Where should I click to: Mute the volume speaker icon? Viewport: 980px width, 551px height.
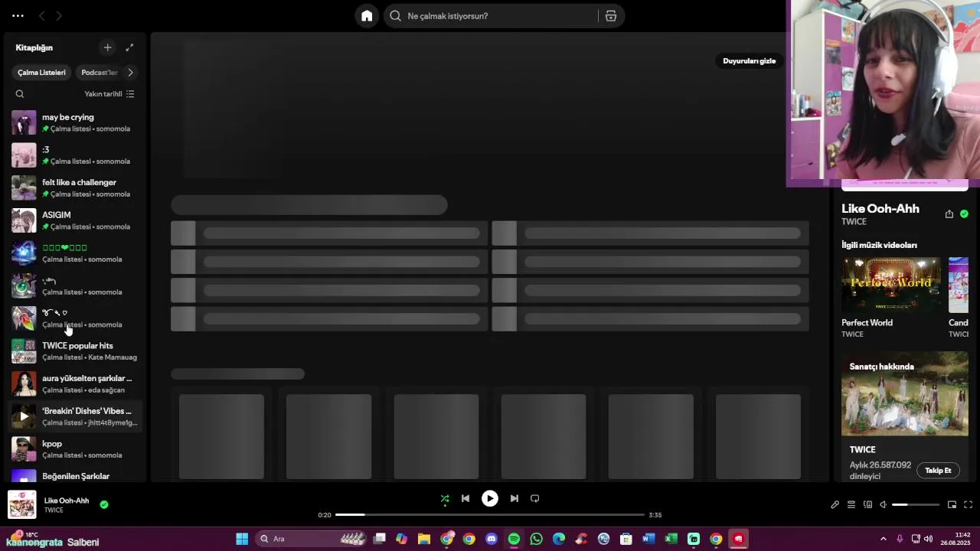[x=884, y=505]
